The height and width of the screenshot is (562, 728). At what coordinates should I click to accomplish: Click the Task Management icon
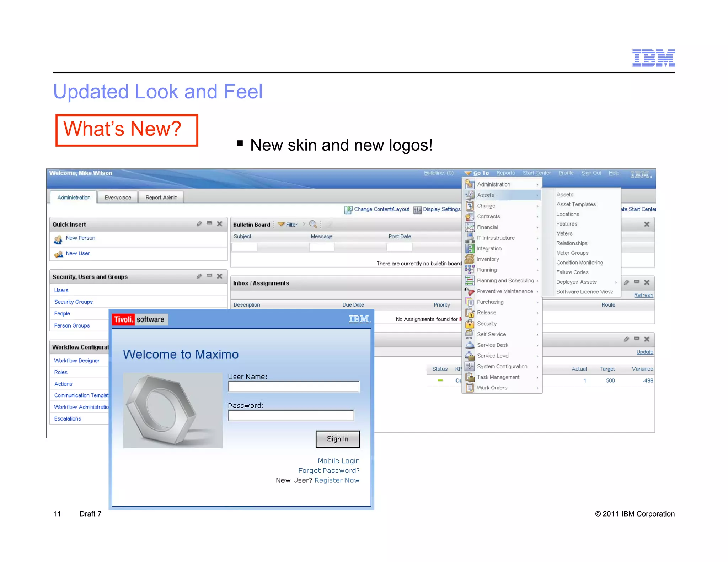coord(470,377)
